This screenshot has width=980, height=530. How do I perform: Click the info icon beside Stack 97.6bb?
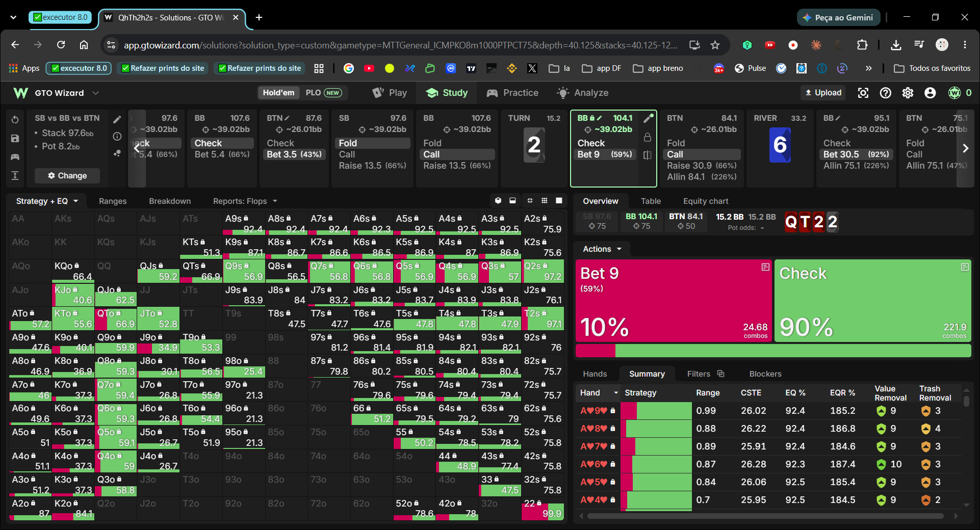(x=117, y=136)
